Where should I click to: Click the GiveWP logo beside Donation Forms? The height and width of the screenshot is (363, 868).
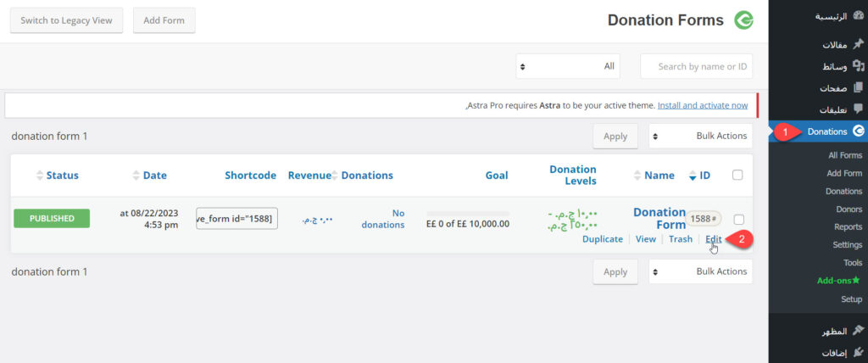743,20
